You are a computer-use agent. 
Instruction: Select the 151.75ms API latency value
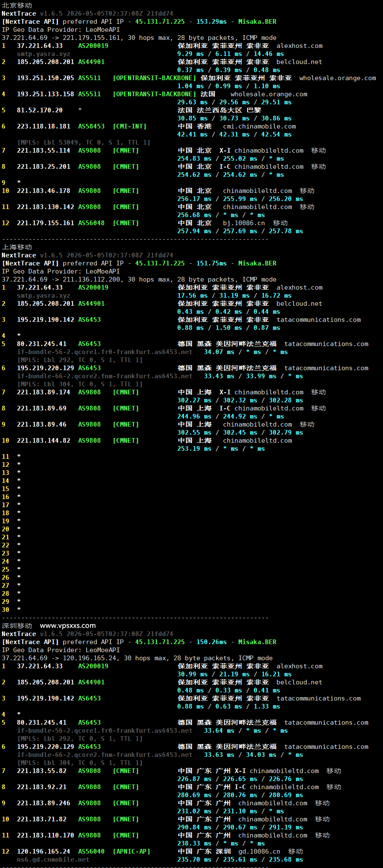pos(212,263)
